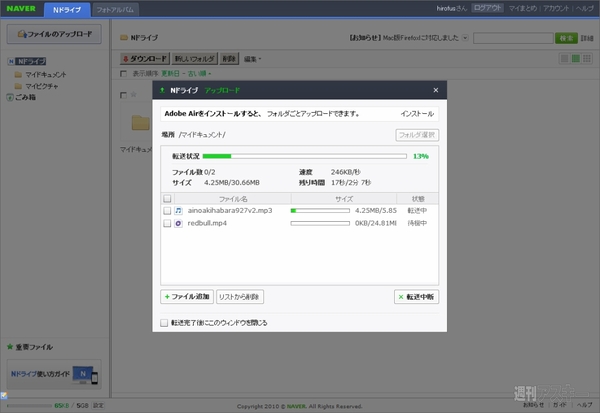Check redbull.mp4 checkbox

pos(167,223)
